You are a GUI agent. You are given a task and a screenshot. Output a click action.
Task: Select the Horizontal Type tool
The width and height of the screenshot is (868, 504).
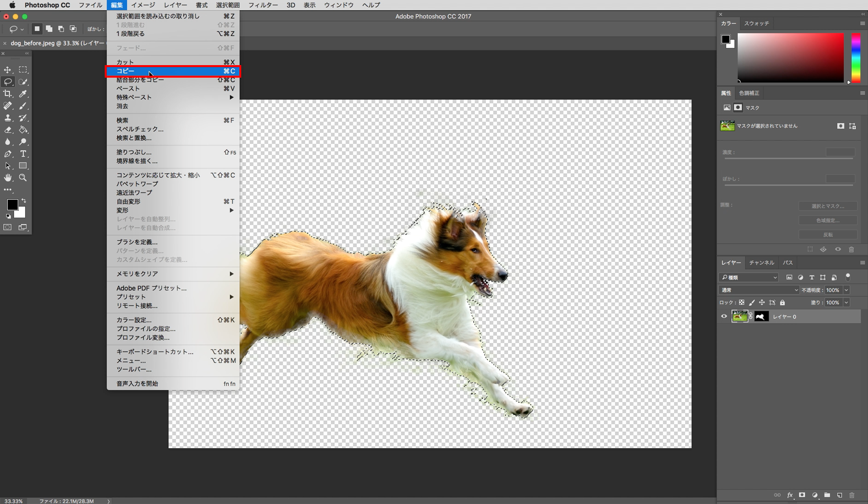pyautogui.click(x=23, y=154)
